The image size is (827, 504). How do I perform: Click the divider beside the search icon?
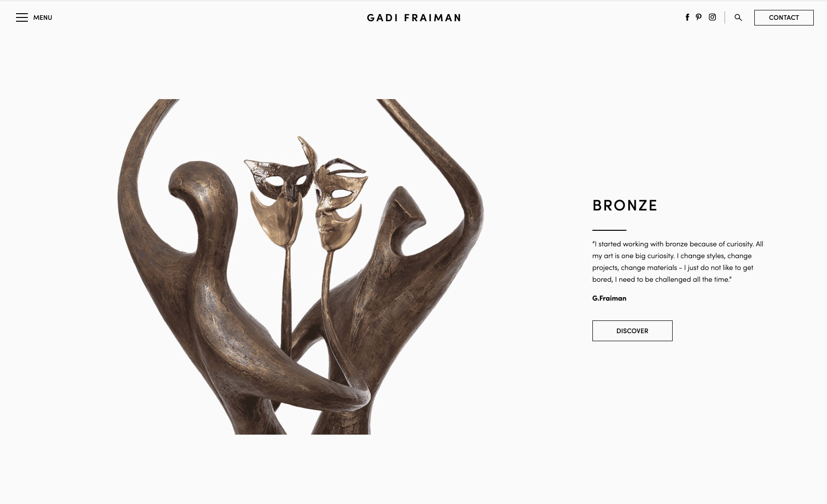(x=725, y=17)
